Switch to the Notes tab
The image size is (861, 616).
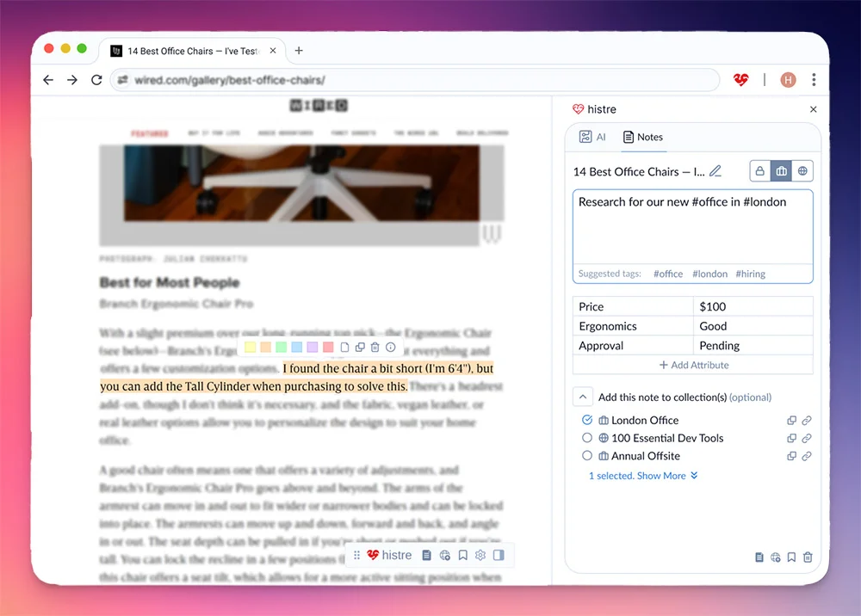point(643,137)
